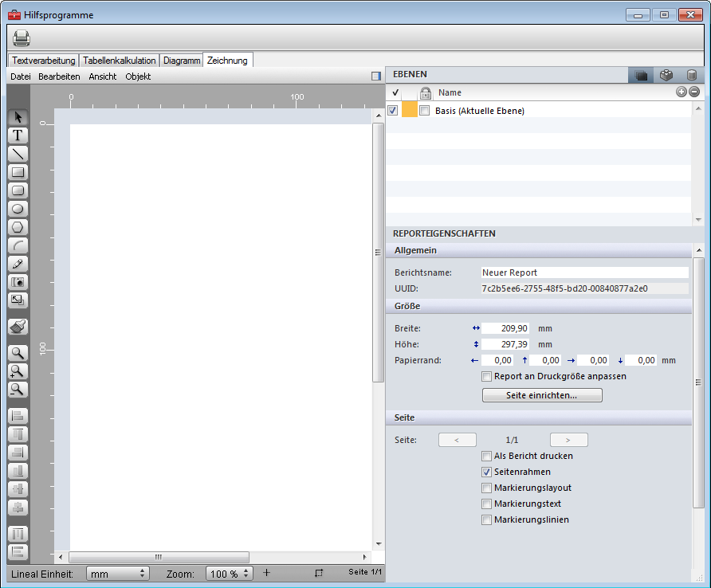This screenshot has height=588, width=711.
Task: Switch to the Tabellenkalkulation tab
Action: pos(120,61)
